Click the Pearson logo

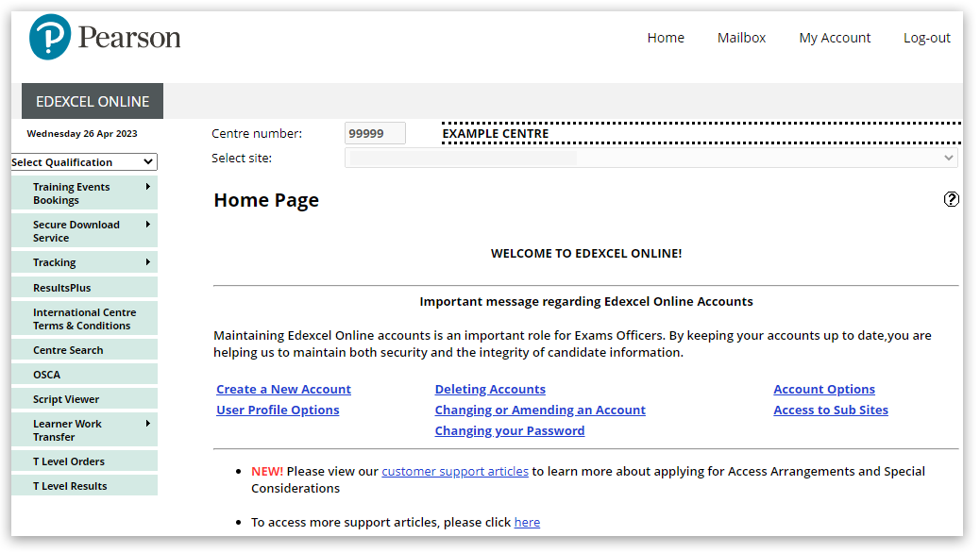coord(104,37)
